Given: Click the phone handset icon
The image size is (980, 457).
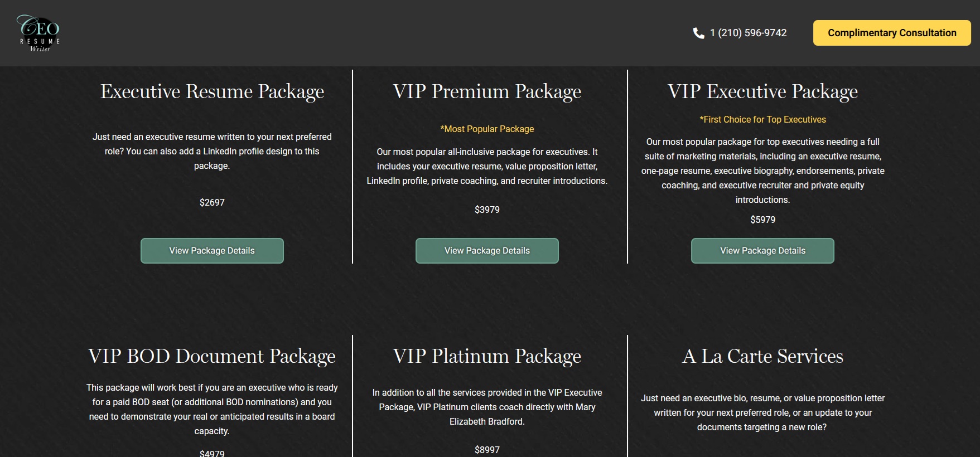Looking at the screenshot, I should (x=698, y=33).
